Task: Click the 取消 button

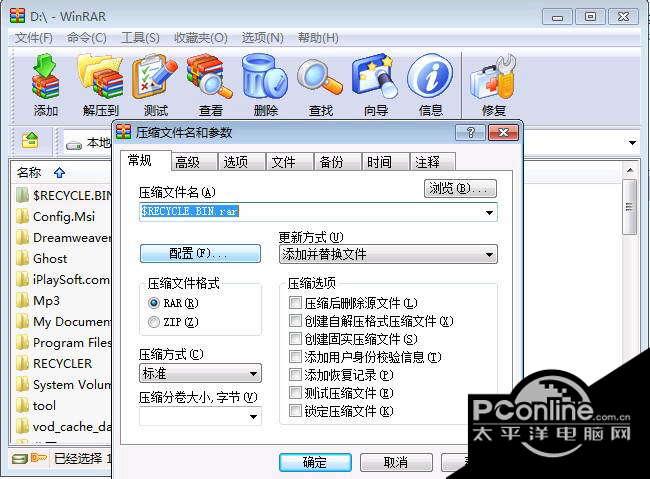Action: pyautogui.click(x=396, y=462)
